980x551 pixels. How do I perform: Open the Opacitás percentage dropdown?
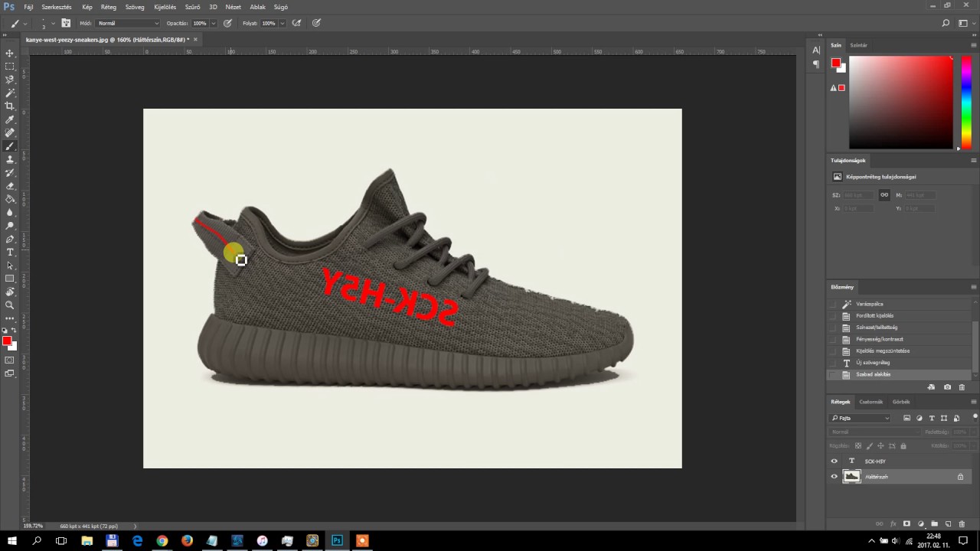[213, 23]
